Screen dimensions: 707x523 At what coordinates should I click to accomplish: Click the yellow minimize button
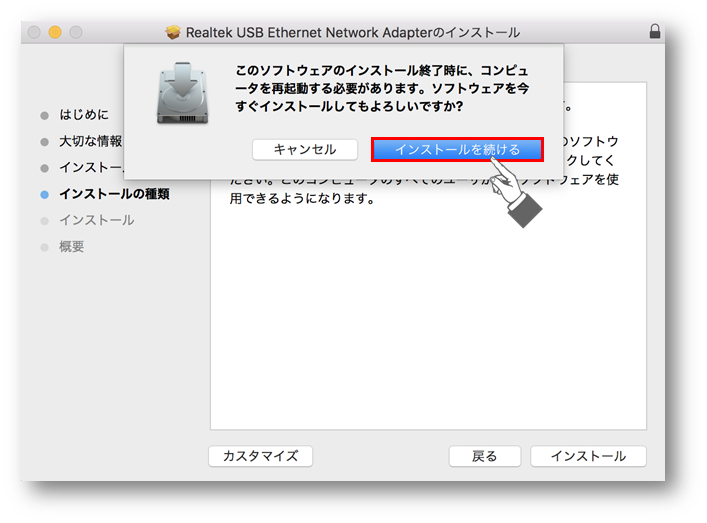55,32
